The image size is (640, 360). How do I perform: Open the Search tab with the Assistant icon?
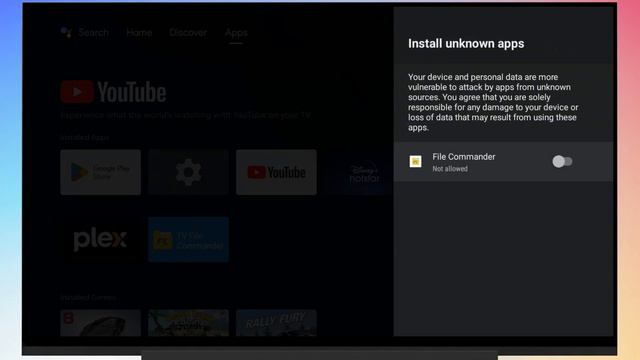pos(85,33)
